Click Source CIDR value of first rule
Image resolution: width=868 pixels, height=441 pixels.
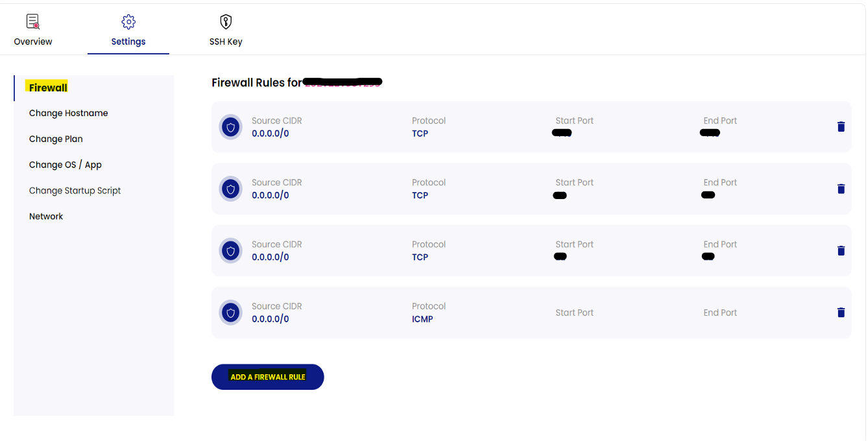tap(271, 134)
